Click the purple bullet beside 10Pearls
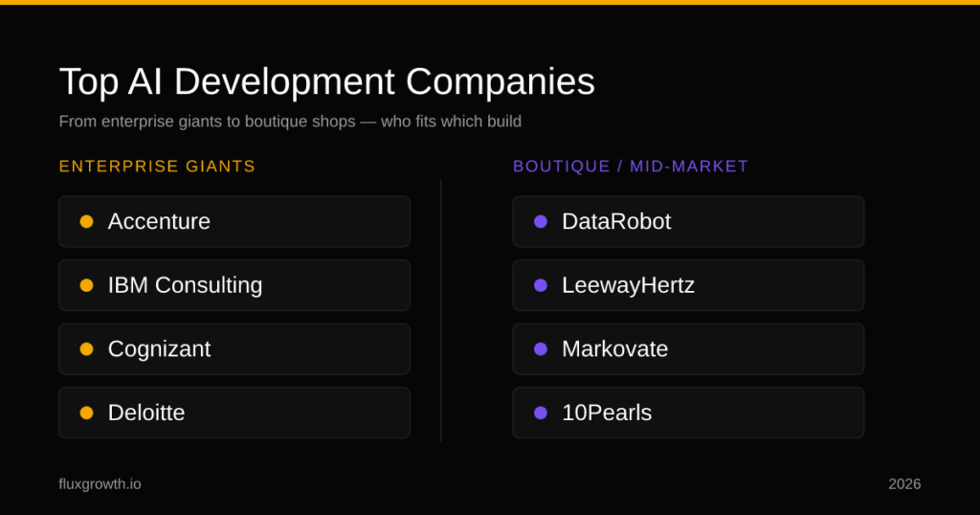This screenshot has height=515, width=980. [541, 413]
